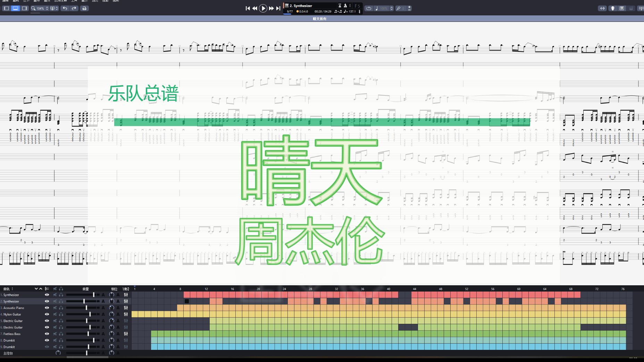Adjust the 3. Acoustic Piano pan knob
Screen dimensions: 644x362
pyautogui.click(x=111, y=308)
